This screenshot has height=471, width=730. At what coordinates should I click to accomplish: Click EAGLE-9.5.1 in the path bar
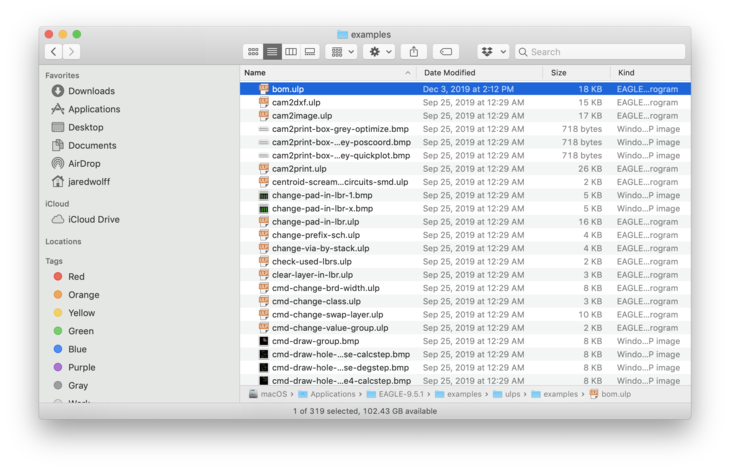pyautogui.click(x=395, y=394)
